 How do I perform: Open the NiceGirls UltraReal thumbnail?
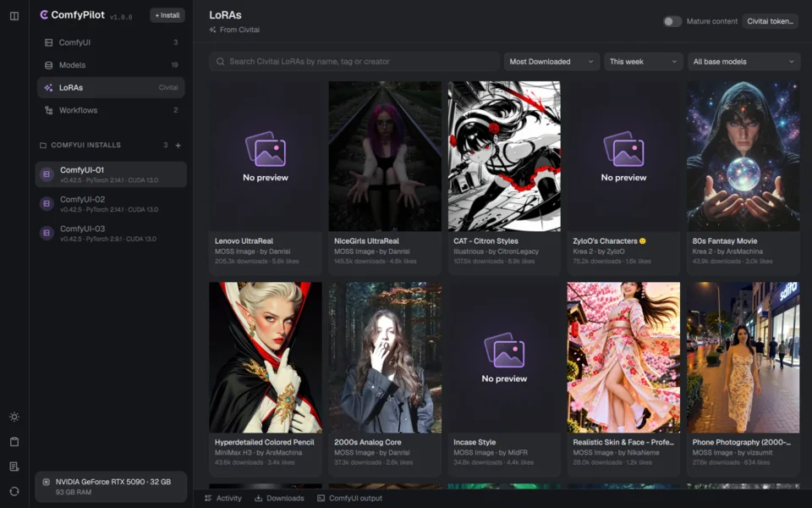click(x=385, y=156)
